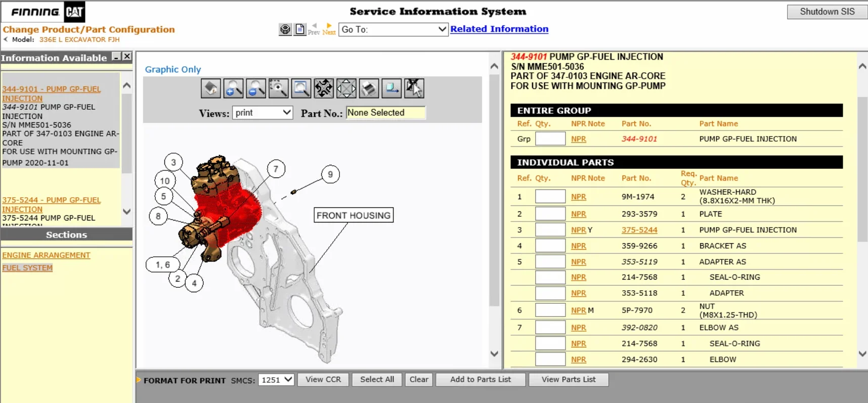Open the Views dropdown showing print
The image size is (868, 403).
pyautogui.click(x=263, y=113)
